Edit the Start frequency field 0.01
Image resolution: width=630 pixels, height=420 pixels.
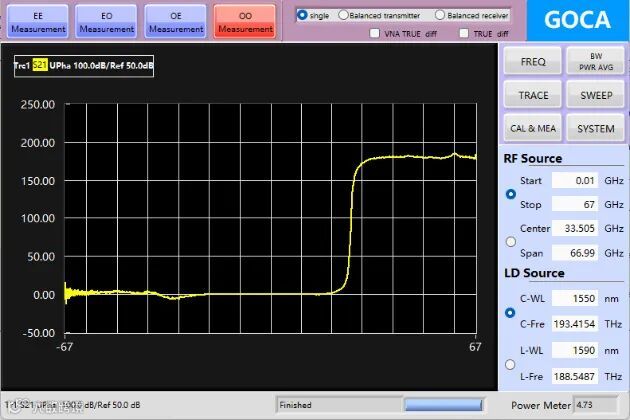click(575, 180)
